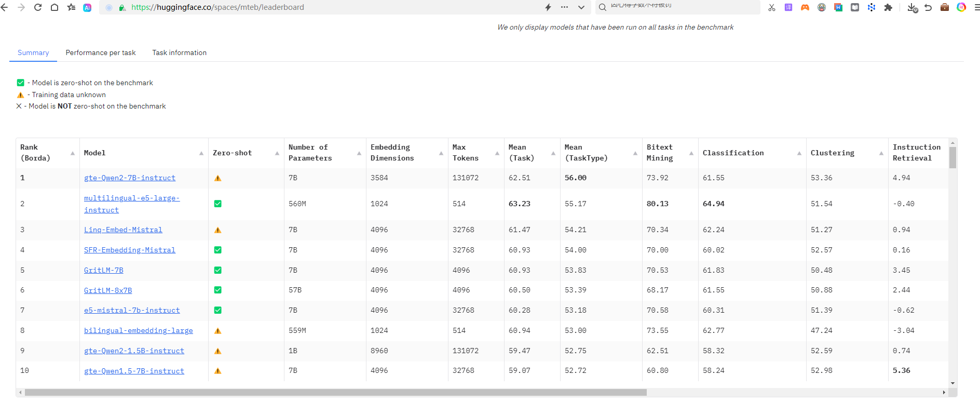Click the scissors screenshot tool icon
The width and height of the screenshot is (980, 402).
[x=772, y=7]
